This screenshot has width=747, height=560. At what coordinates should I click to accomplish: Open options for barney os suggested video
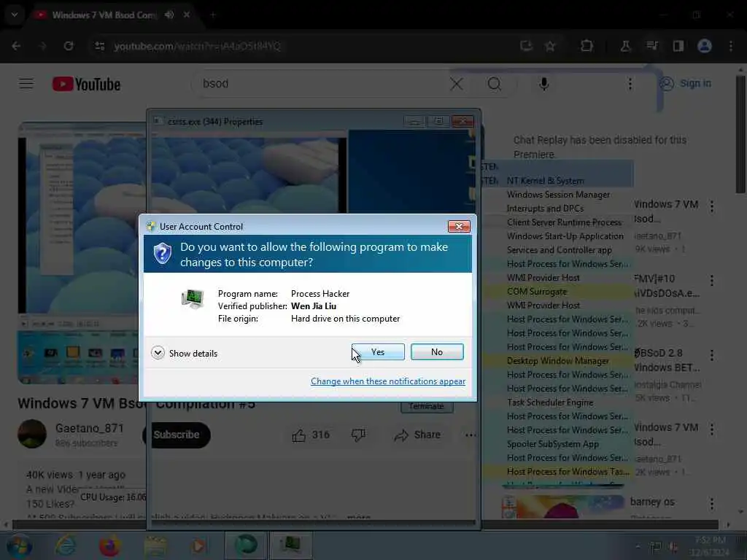point(712,503)
